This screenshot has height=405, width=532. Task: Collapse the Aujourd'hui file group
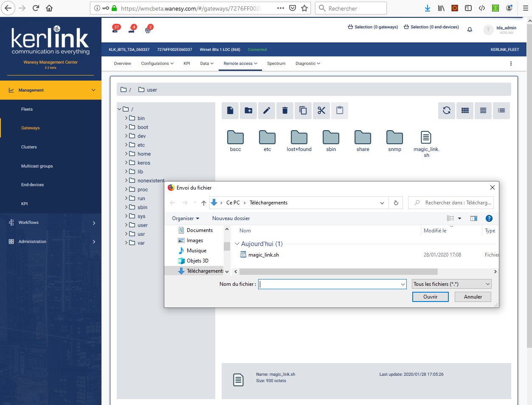point(237,244)
